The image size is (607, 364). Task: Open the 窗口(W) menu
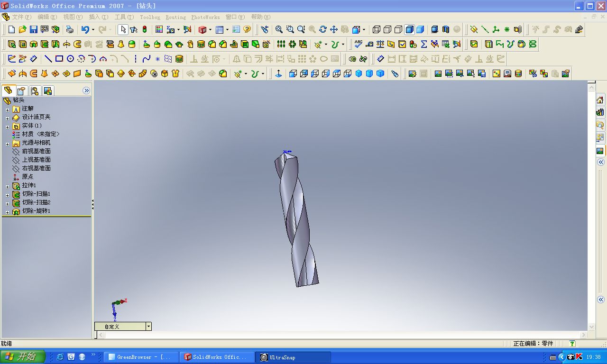(235, 17)
